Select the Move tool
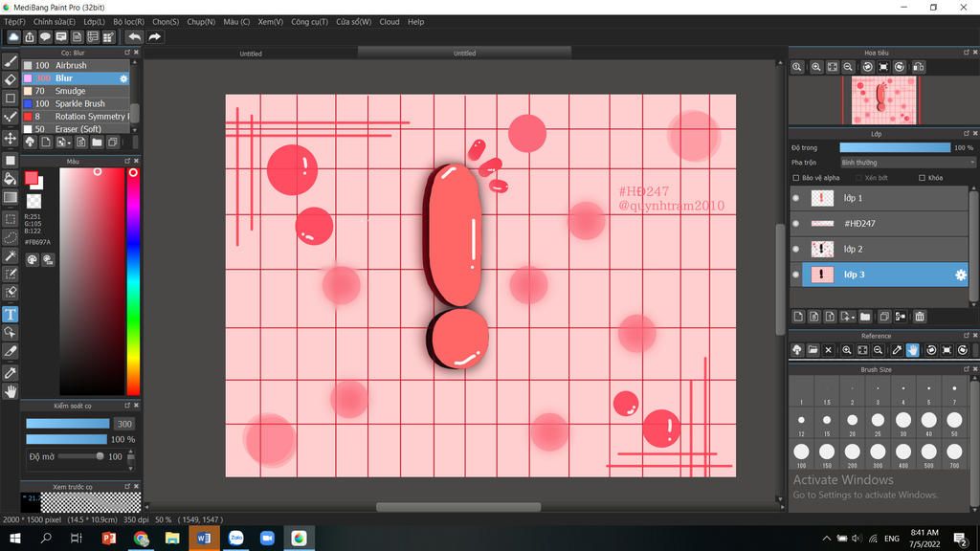 (x=10, y=138)
